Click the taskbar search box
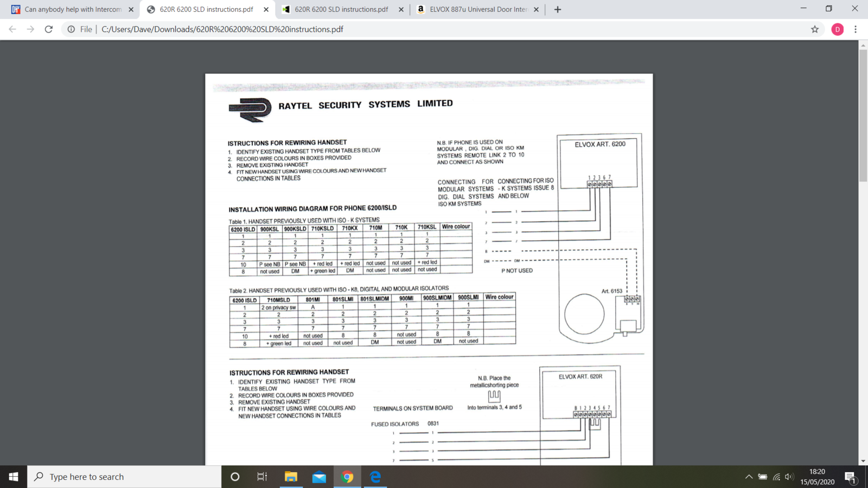This screenshot has width=868, height=488. [125, 477]
